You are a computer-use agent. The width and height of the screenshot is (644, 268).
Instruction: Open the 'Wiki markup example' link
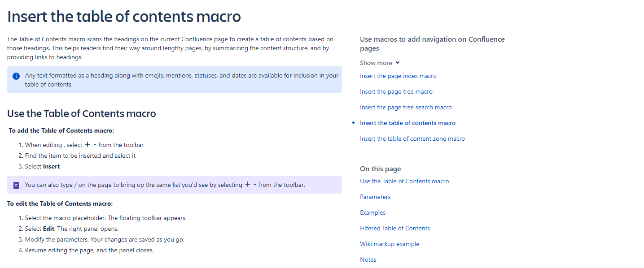point(390,244)
